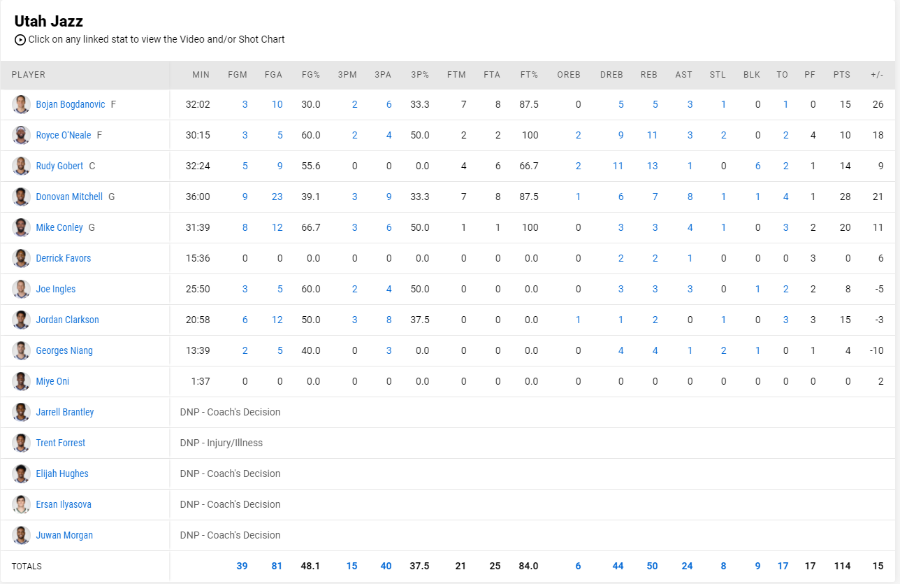Viewport: 900px width, 584px height.
Task: Click Georges Niang's player headshot
Action: pyautogui.click(x=21, y=350)
